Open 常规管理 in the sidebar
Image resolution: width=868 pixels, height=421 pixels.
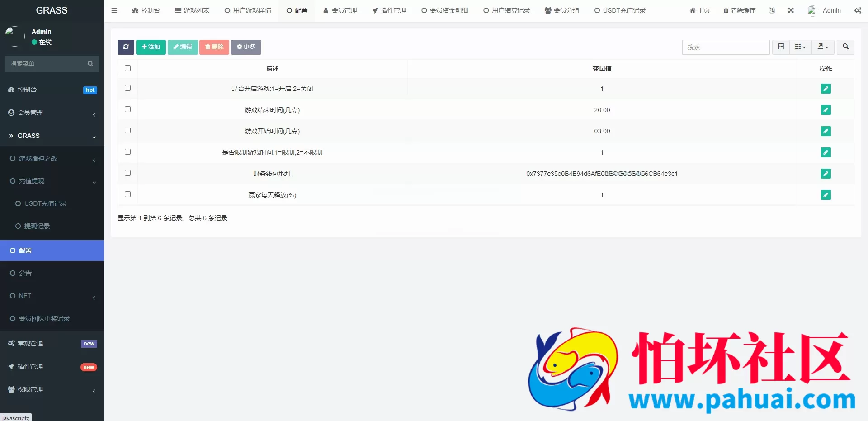pyautogui.click(x=52, y=343)
